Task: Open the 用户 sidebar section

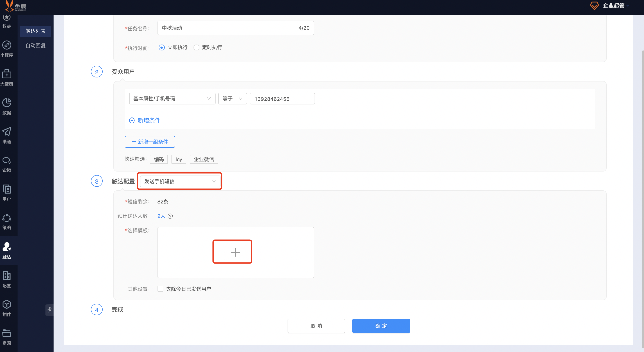Action: click(x=7, y=193)
